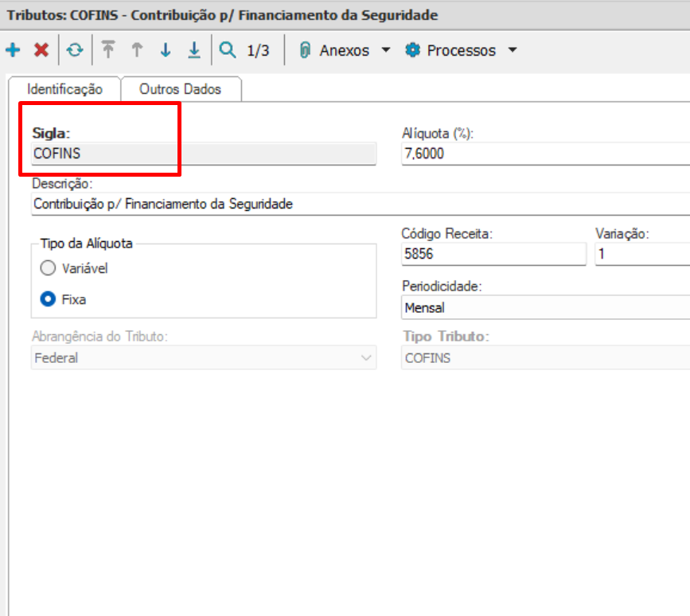Go to first record arrow icon

(x=108, y=49)
